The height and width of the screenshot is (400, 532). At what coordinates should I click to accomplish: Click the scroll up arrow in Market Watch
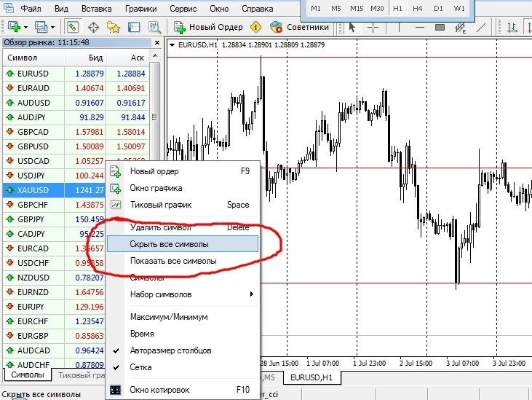(155, 55)
